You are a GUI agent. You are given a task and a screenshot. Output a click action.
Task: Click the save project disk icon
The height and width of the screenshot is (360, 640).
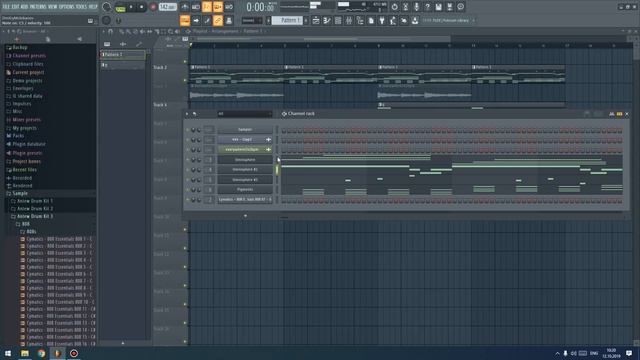(438, 7)
